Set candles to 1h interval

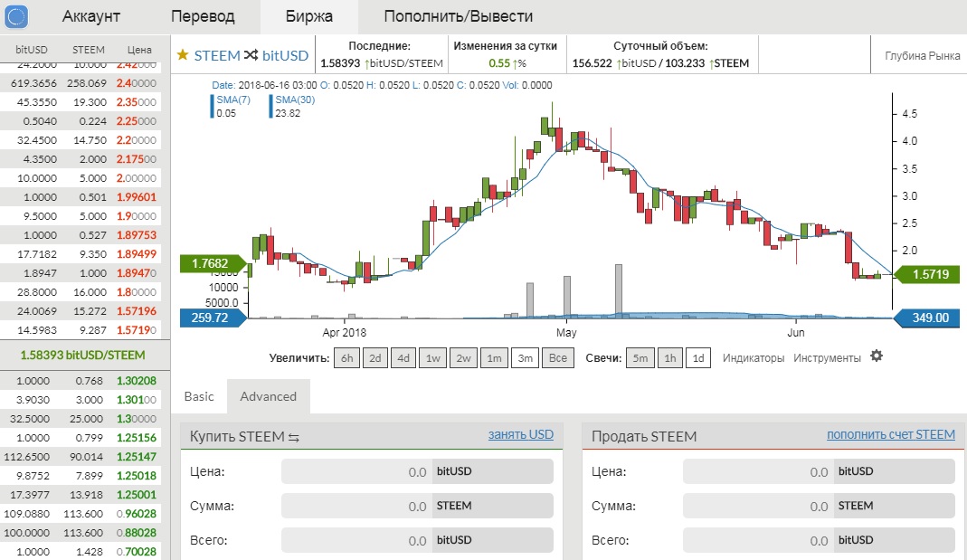669,358
